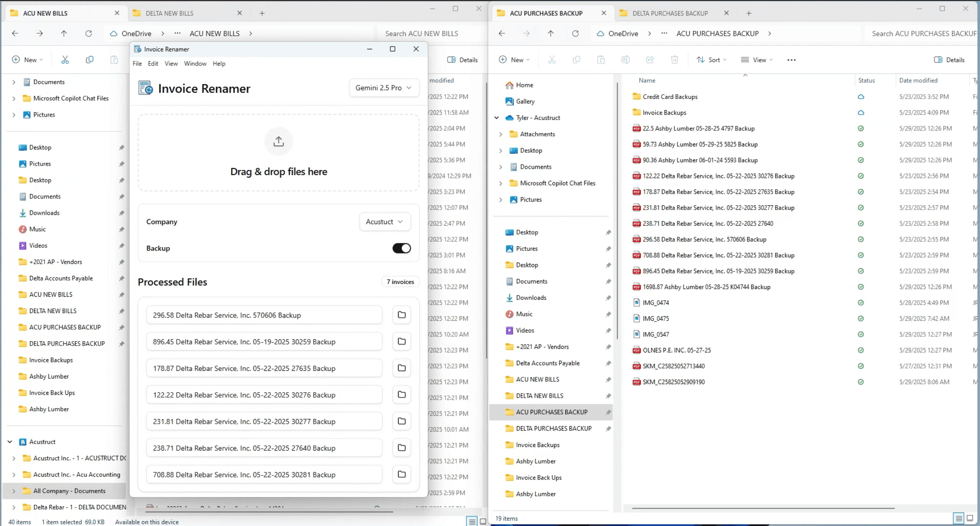980x526 pixels.
Task: Click the Share icon in ACU PURCHASES BACKUP toolbar
Action: click(x=650, y=60)
